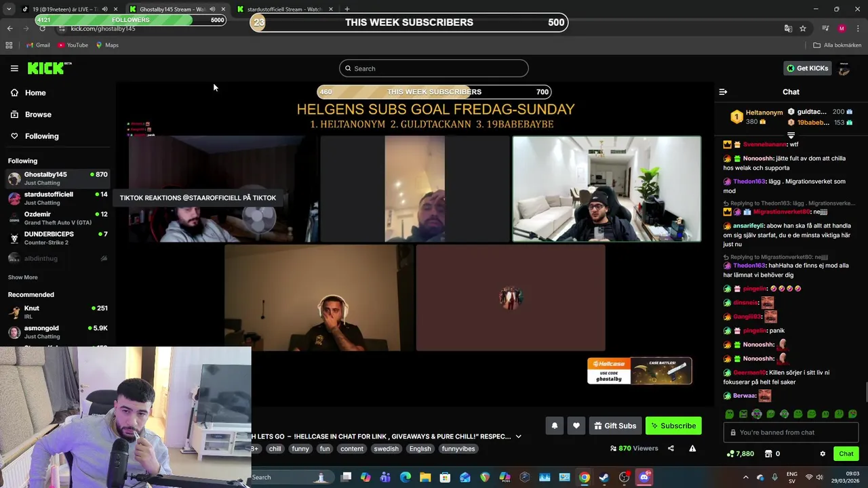868x488 pixels.
Task: Click username Thedon163 in lägg message
Action: tap(749, 182)
